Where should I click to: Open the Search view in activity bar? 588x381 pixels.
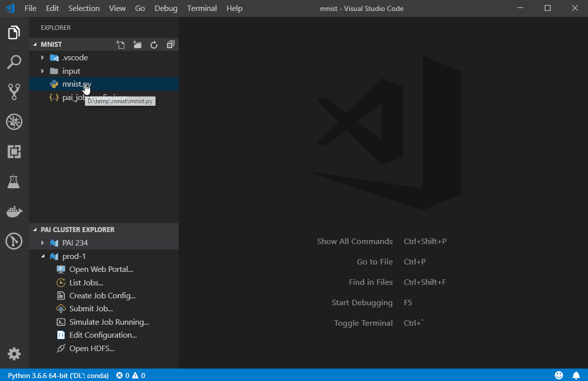[x=14, y=62]
